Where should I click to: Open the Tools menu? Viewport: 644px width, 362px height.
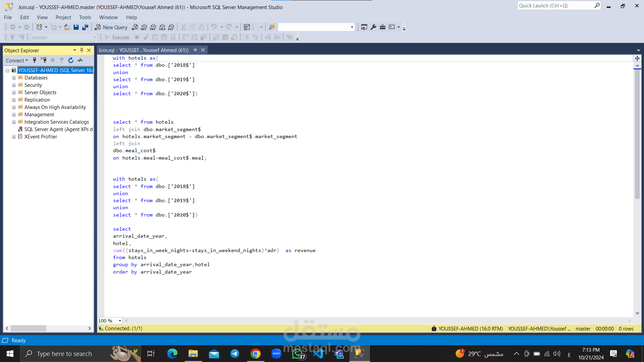(85, 17)
